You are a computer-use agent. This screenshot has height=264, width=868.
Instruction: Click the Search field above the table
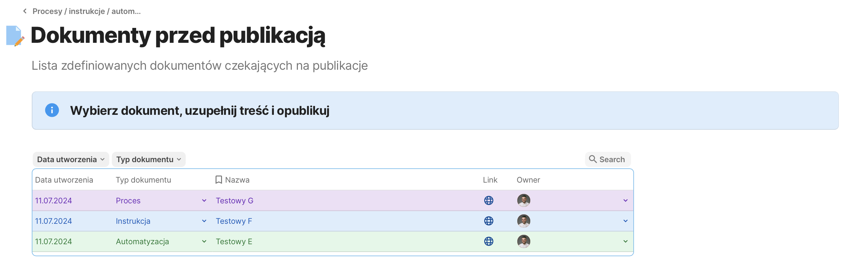coord(607,160)
